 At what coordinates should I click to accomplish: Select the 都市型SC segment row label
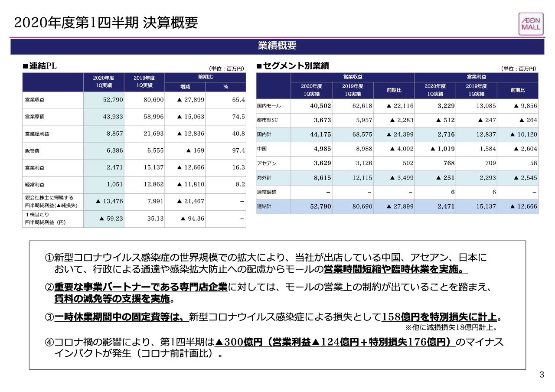click(268, 121)
